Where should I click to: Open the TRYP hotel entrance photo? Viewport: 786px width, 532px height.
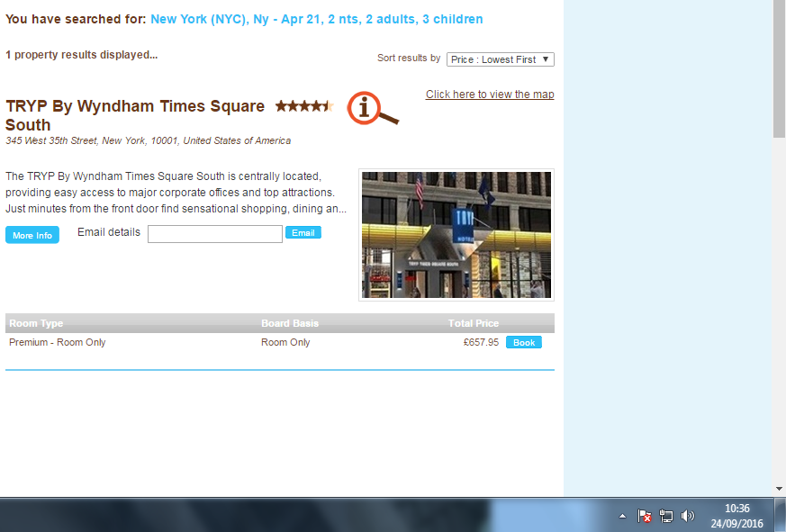click(x=456, y=235)
